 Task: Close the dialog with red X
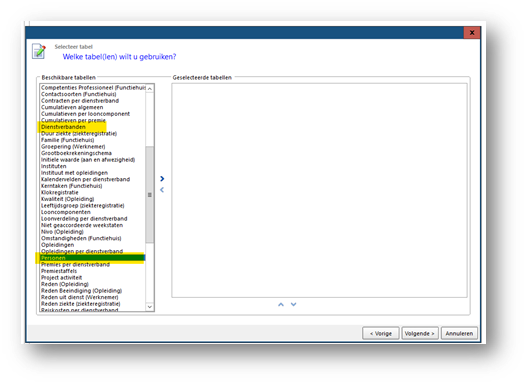click(472, 33)
